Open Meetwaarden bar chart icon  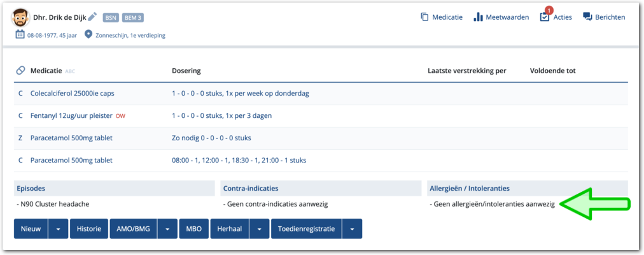[479, 17]
